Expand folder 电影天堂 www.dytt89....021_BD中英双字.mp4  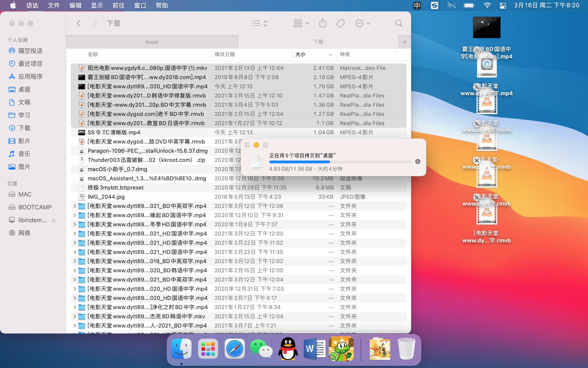74,206
